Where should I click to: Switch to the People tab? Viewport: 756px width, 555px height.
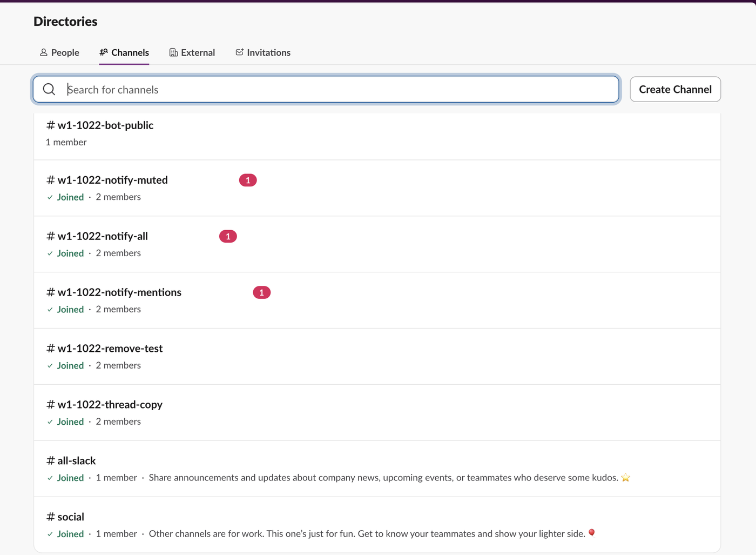click(59, 52)
